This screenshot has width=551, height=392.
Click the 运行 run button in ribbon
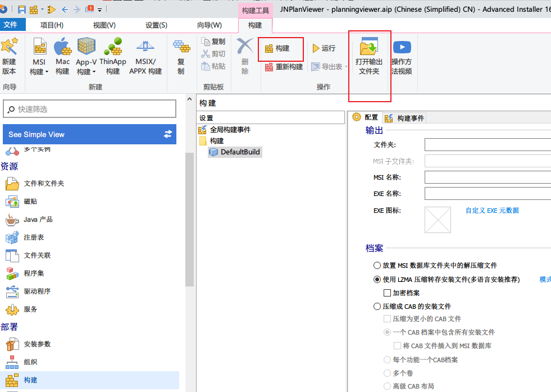point(324,48)
